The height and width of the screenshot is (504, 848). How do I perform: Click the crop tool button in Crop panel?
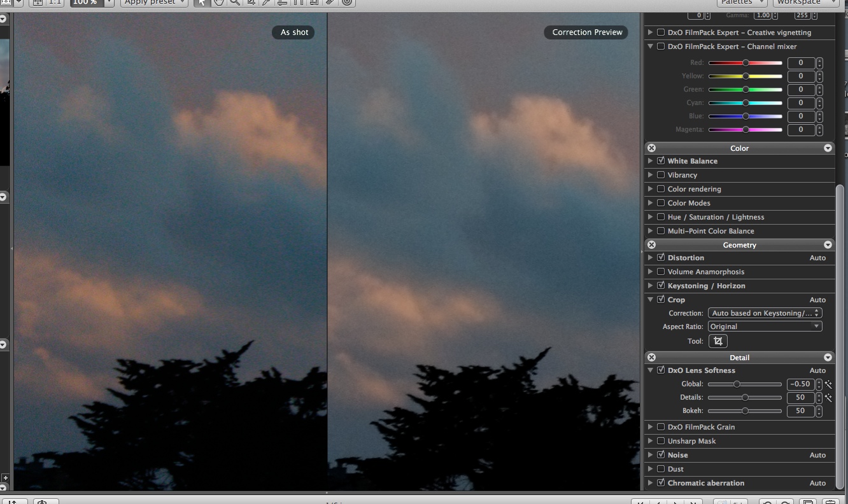pos(717,341)
